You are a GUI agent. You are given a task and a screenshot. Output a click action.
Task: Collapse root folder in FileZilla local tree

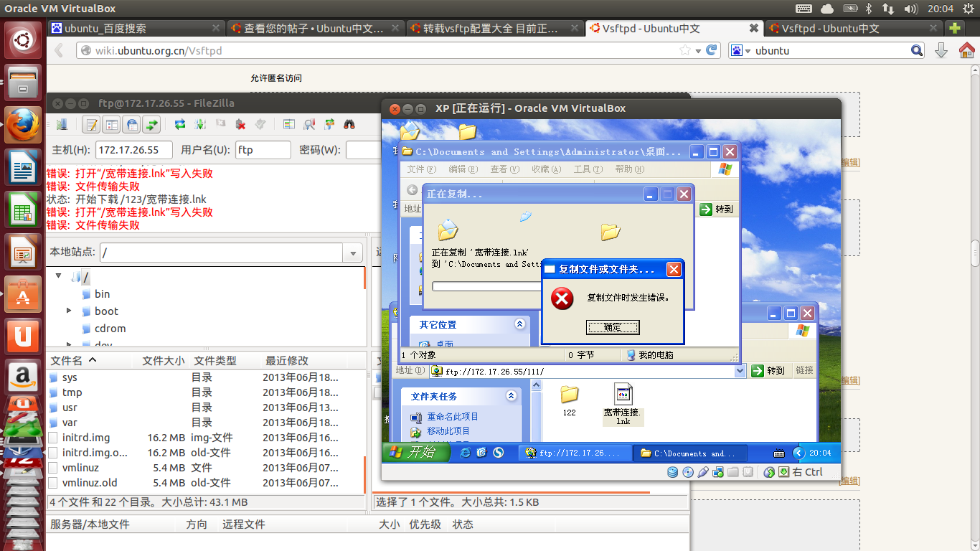coord(59,277)
